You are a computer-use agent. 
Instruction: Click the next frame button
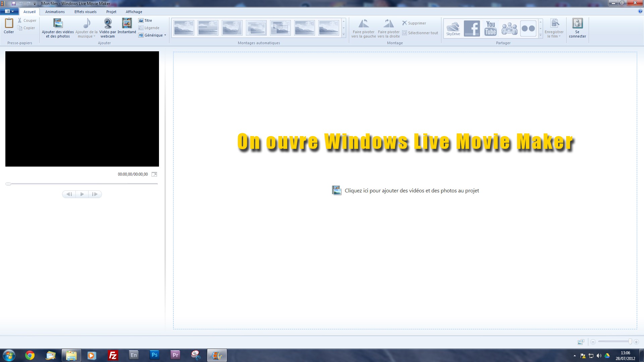point(95,194)
